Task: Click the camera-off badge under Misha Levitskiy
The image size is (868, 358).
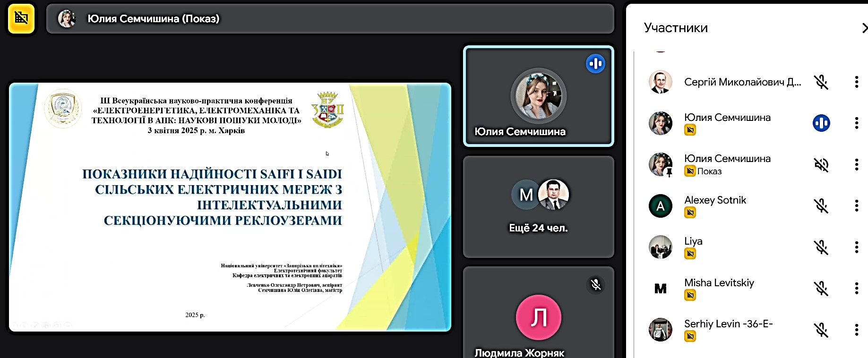Action: [x=690, y=296]
